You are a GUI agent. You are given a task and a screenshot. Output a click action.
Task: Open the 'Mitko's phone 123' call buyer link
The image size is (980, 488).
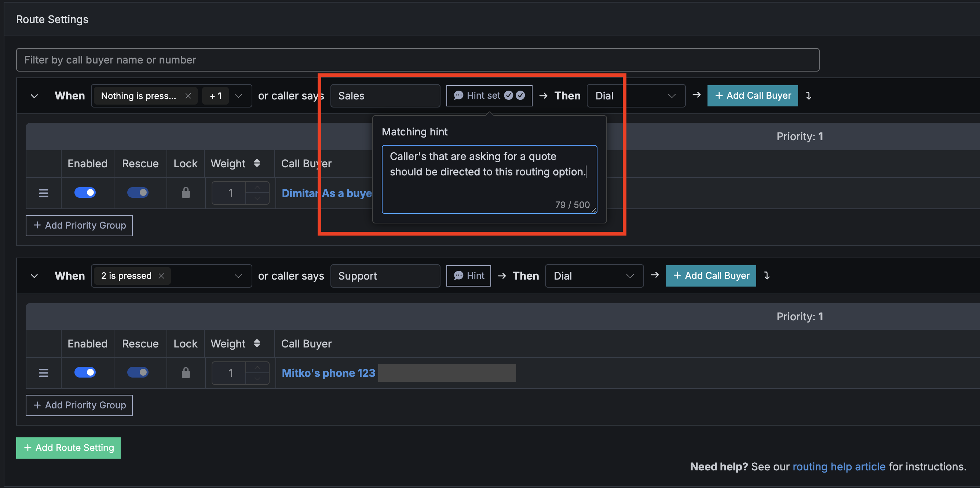coord(328,373)
